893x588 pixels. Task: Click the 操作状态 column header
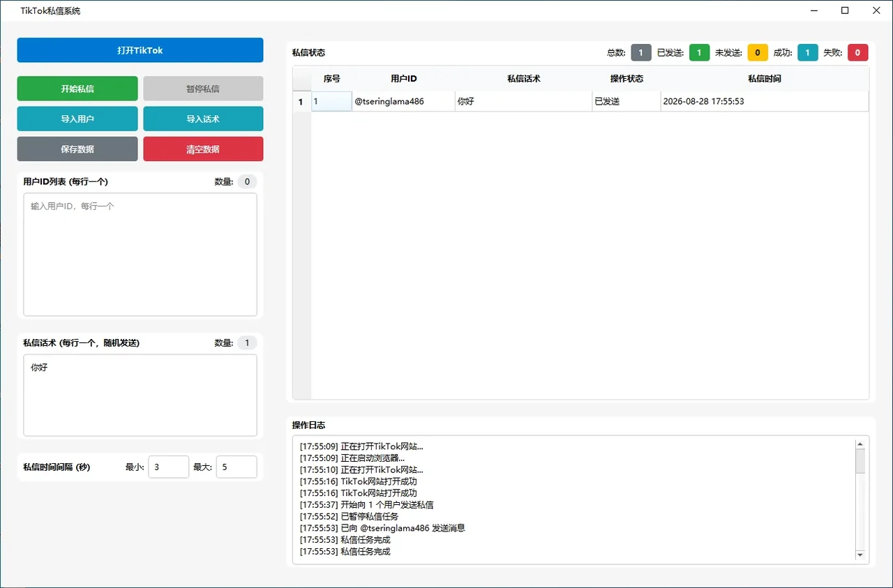pos(626,79)
